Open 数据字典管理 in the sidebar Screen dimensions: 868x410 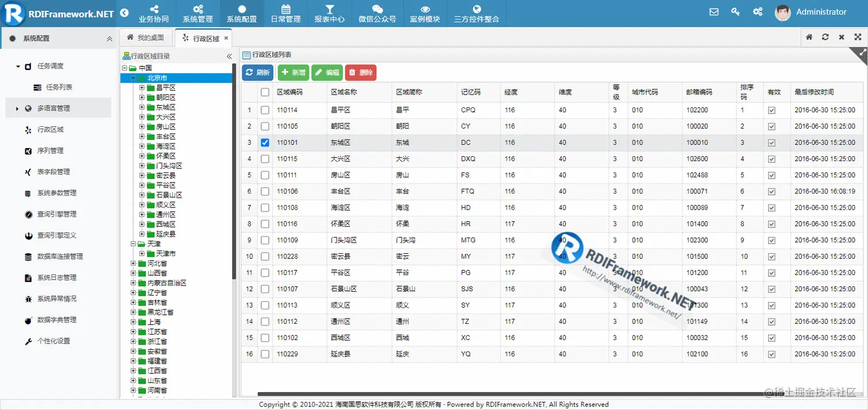pos(57,320)
